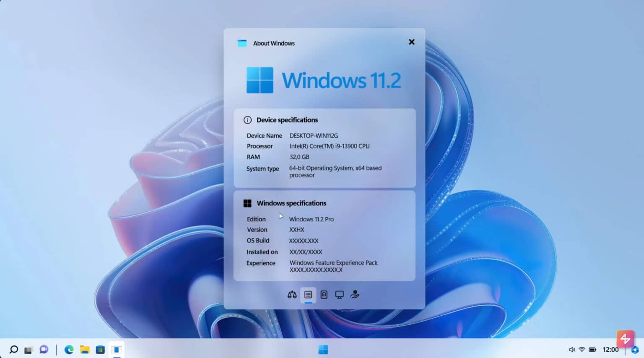
Task: Open the Microsoft Store
Action: click(100, 349)
